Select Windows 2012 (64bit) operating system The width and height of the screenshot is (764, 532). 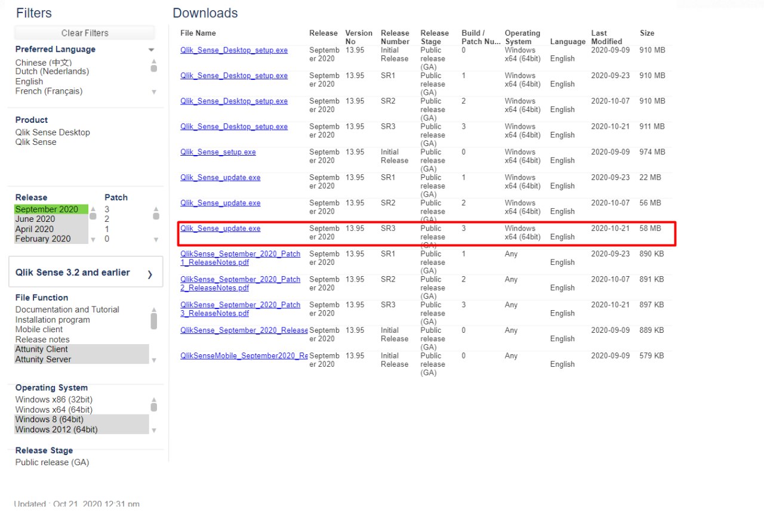click(x=82, y=429)
